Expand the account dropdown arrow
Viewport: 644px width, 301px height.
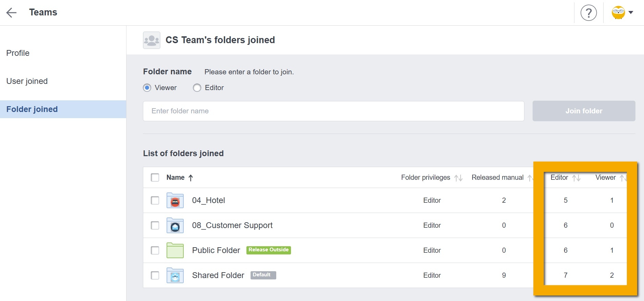[631, 13]
